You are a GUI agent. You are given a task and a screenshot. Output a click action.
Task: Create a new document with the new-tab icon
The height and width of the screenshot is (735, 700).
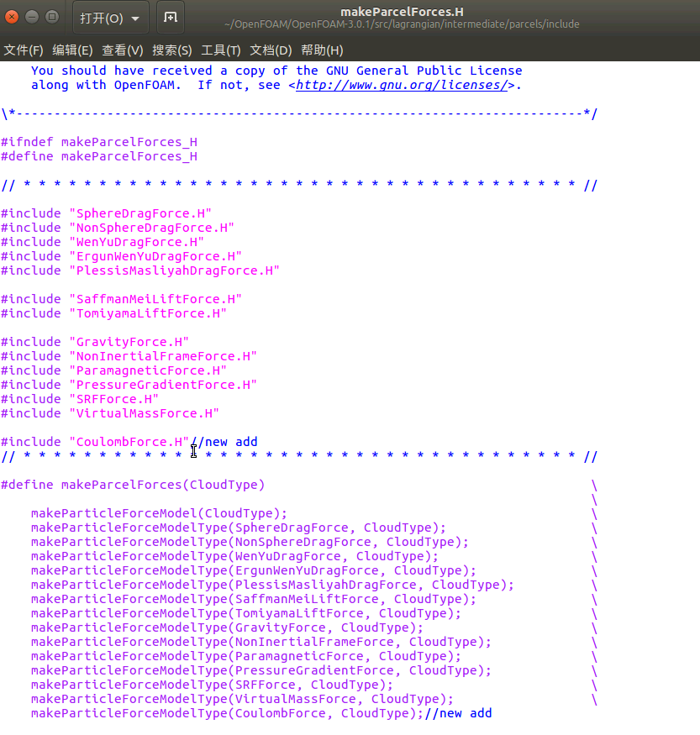point(170,18)
